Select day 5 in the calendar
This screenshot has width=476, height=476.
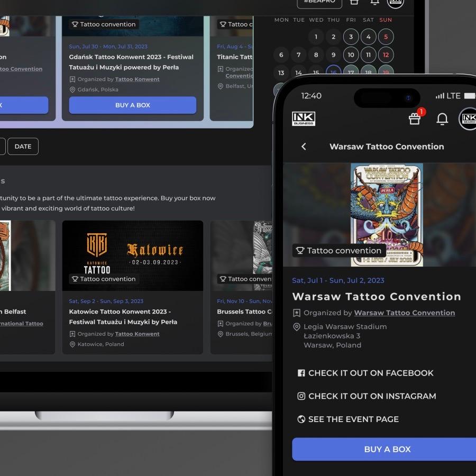click(386, 36)
